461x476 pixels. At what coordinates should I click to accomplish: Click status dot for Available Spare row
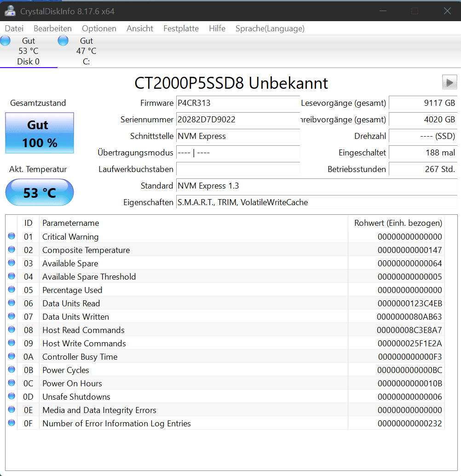pyautogui.click(x=12, y=263)
